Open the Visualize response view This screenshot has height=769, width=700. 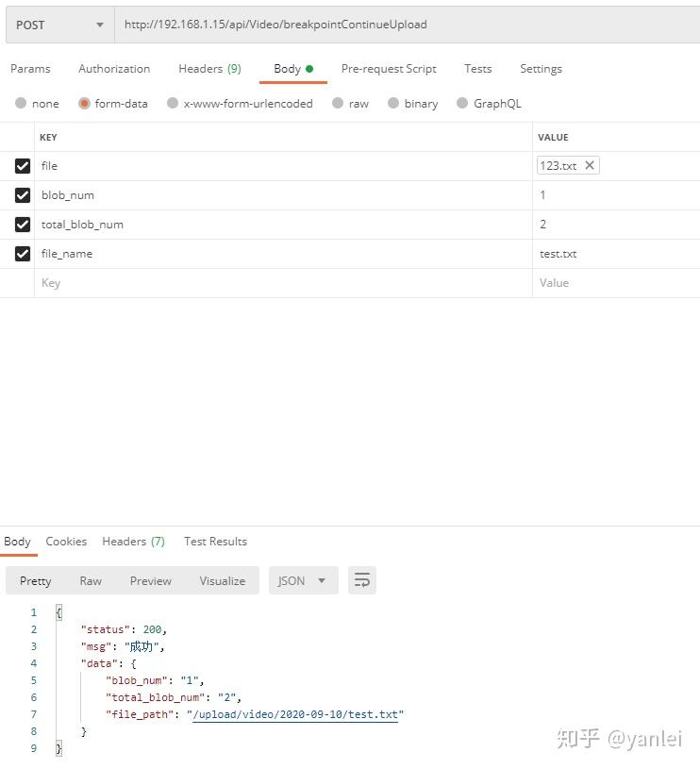click(223, 580)
